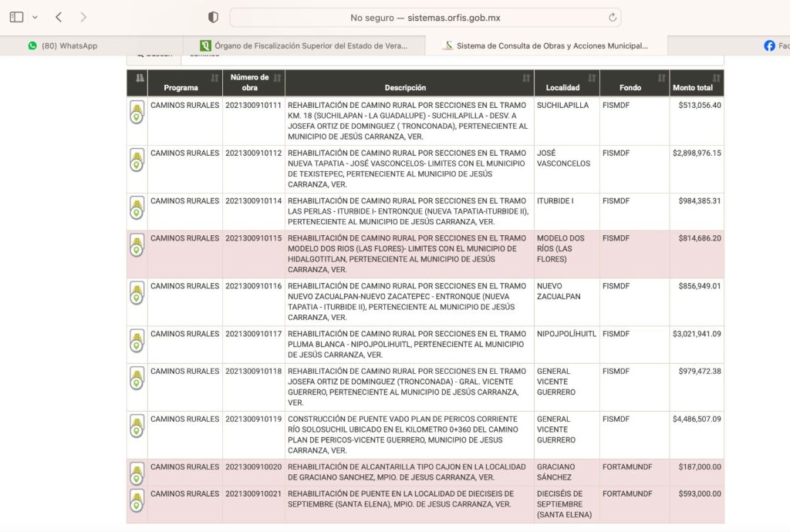790x532 pixels.
Task: Expand sidebar options dropdown chevron
Action: pos(33,17)
